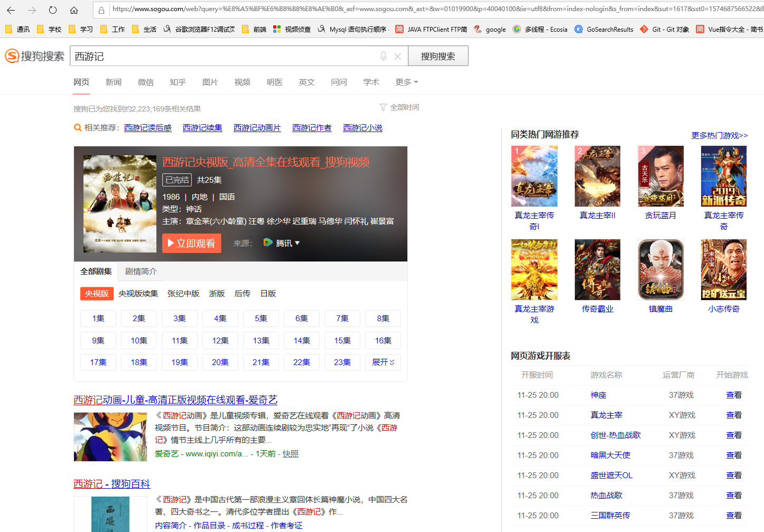The height and width of the screenshot is (532, 764).
Task: Select the 央视版续集 version tab
Action: [138, 293]
